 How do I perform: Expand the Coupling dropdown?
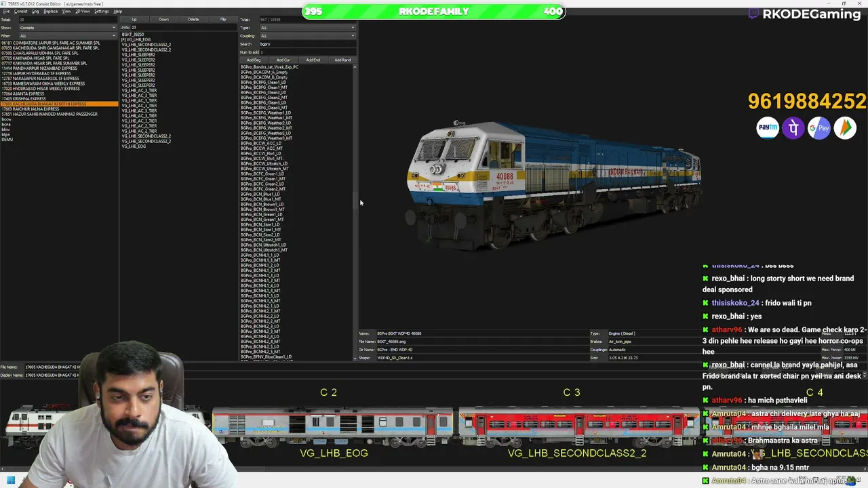click(307, 36)
